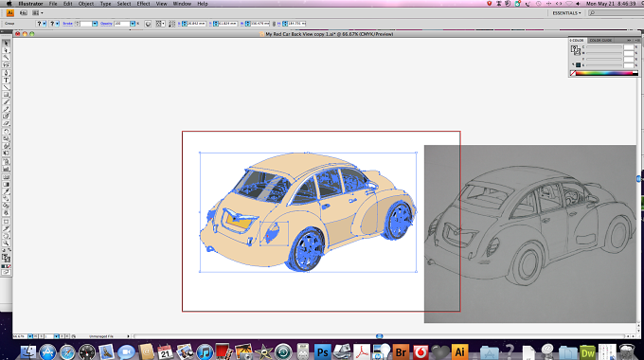
Task: Go to Bridge from application bar
Action: click(x=24, y=13)
